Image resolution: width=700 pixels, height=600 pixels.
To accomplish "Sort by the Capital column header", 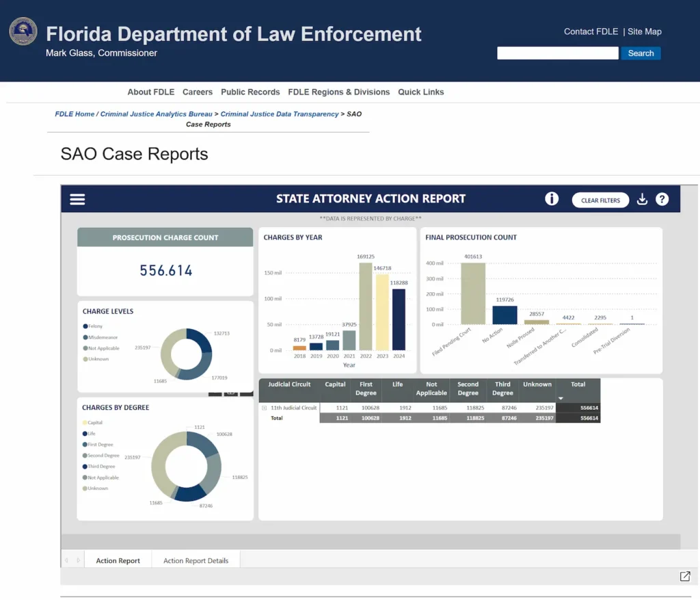I will pos(335,384).
